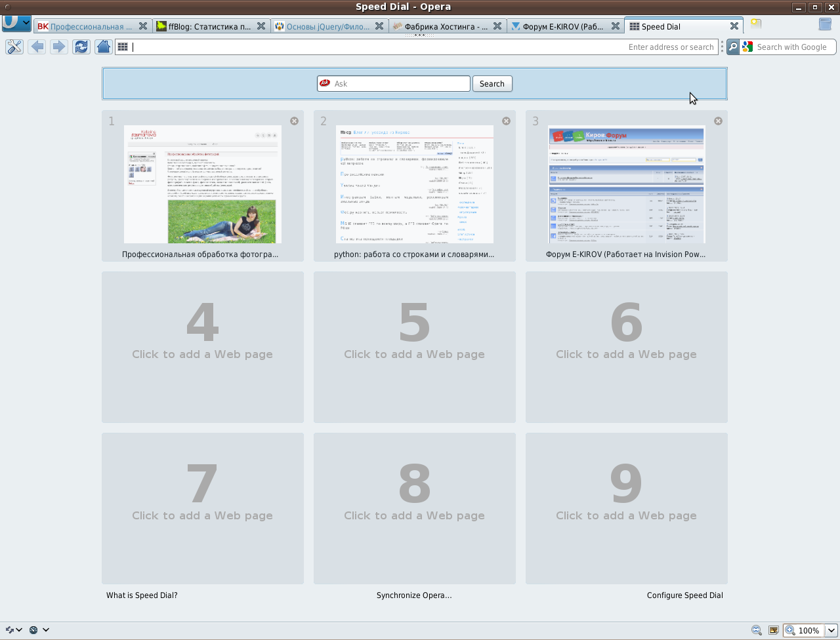The height and width of the screenshot is (640, 840).
Task: Remove Speed Dial entry 1 with its X
Action: pos(294,121)
